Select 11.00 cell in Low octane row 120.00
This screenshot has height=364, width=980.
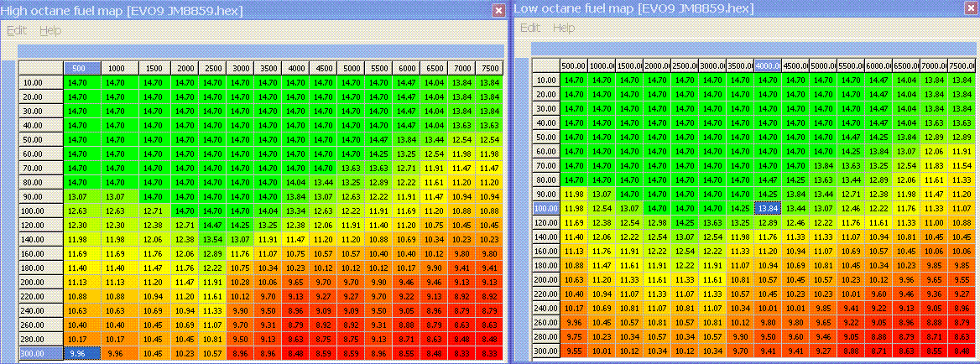click(935, 222)
